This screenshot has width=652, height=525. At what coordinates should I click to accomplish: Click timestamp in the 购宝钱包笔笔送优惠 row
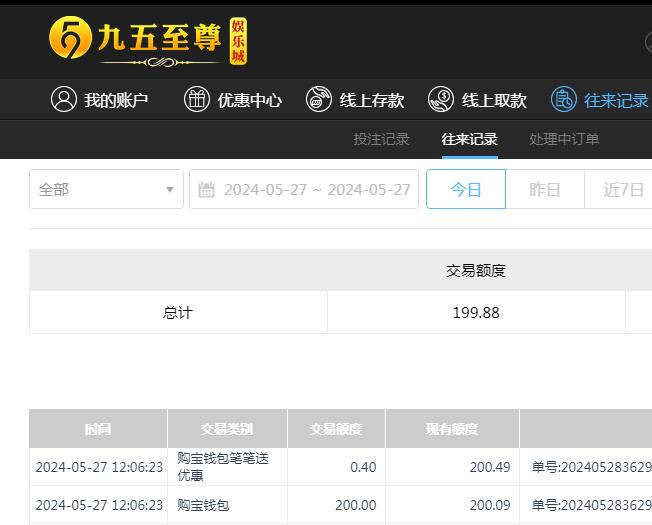pos(99,467)
